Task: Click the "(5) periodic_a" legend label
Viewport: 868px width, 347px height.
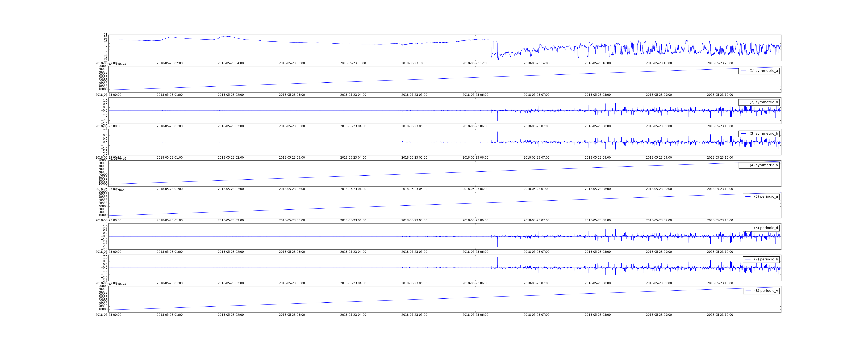Action: click(766, 196)
